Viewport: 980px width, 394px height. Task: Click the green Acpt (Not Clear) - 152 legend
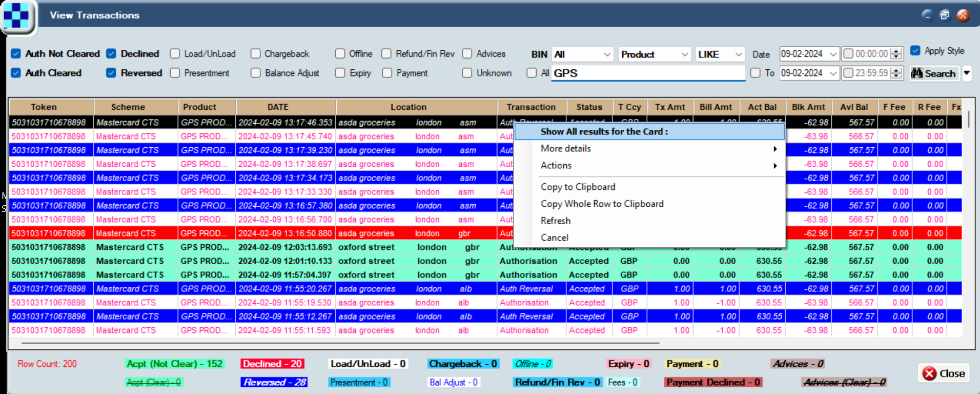(175, 364)
